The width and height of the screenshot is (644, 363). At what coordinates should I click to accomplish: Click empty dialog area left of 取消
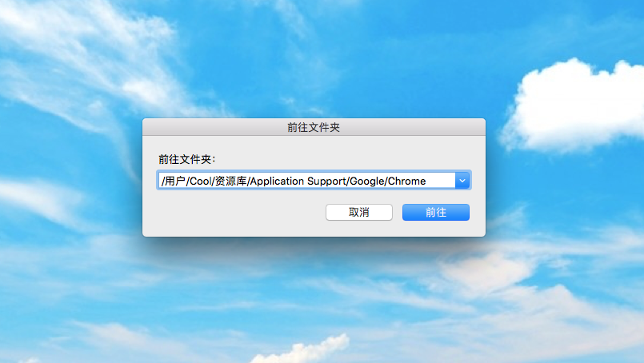click(234, 213)
